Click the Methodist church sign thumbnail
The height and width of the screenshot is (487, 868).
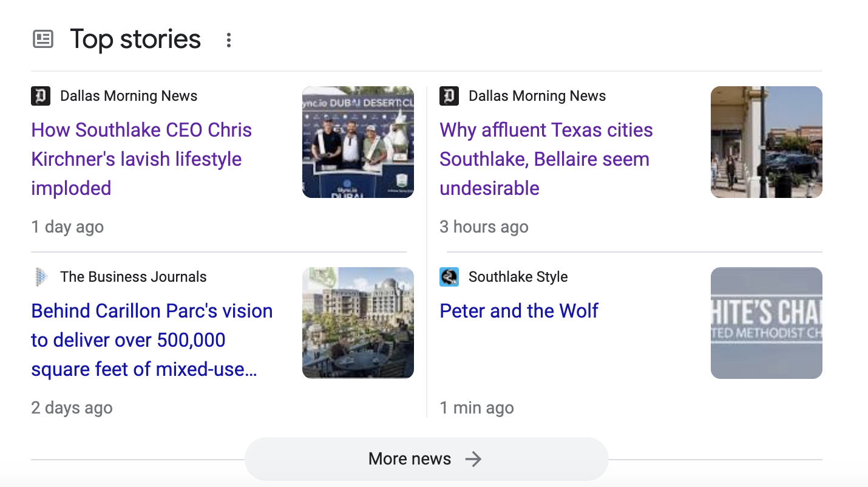point(766,323)
